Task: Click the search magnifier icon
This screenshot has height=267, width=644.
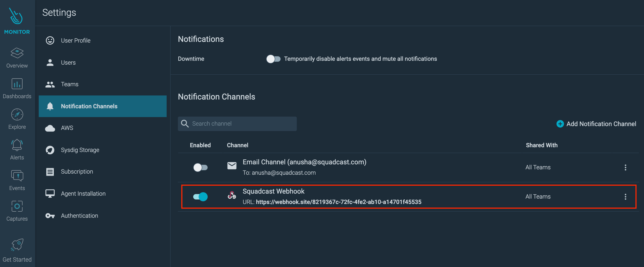Action: tap(185, 124)
